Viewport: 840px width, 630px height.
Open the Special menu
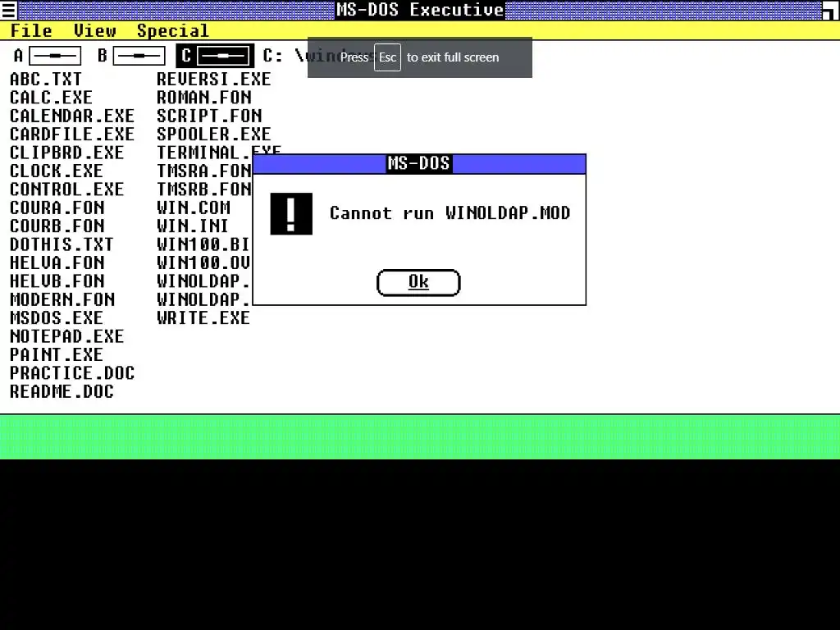coord(172,30)
